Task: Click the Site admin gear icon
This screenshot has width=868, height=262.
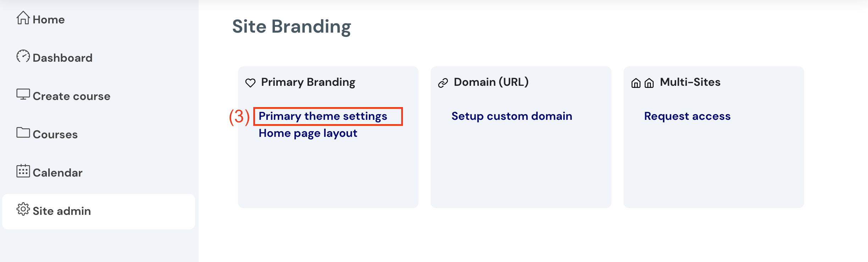Action: coord(23,209)
